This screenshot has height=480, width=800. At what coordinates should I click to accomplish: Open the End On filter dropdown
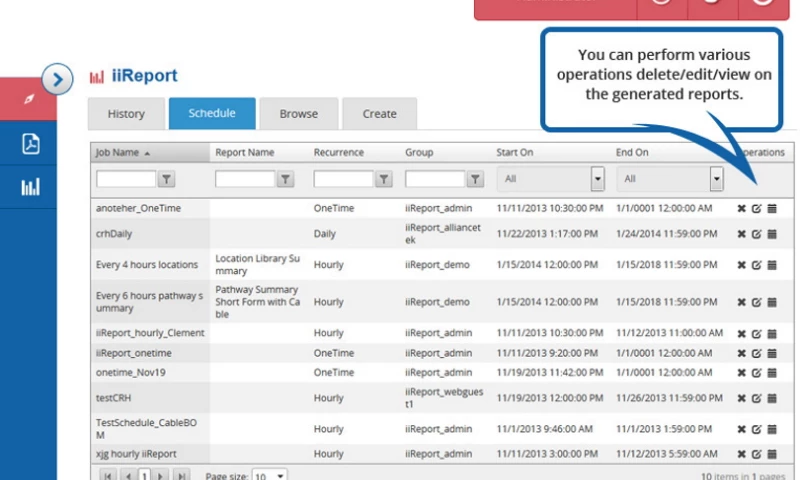click(716, 179)
